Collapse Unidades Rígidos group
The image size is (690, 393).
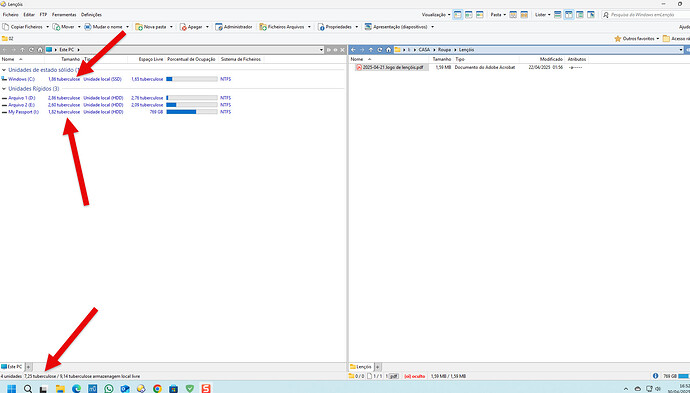tap(4, 89)
